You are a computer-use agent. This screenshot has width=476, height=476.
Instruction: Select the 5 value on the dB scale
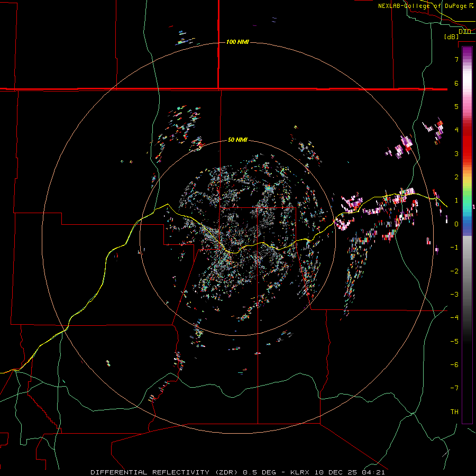[x=456, y=106]
